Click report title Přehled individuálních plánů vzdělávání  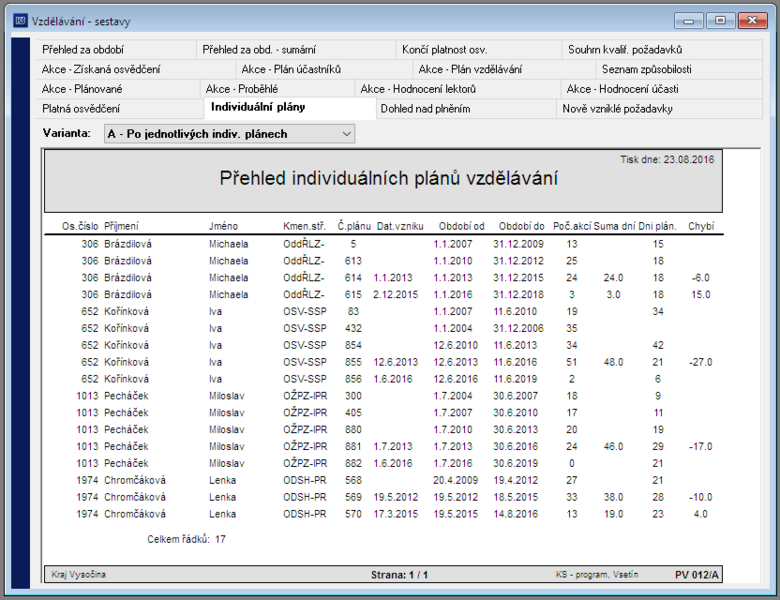click(x=389, y=178)
